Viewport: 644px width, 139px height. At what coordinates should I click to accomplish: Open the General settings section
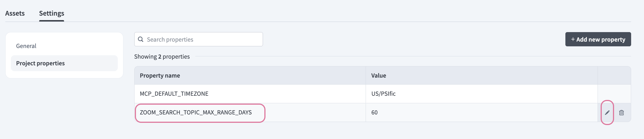click(x=26, y=46)
